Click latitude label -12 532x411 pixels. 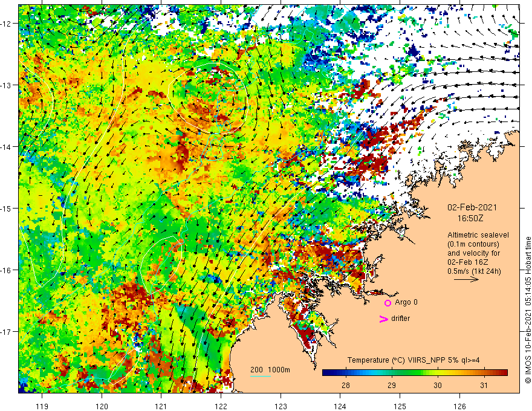coord(7,24)
